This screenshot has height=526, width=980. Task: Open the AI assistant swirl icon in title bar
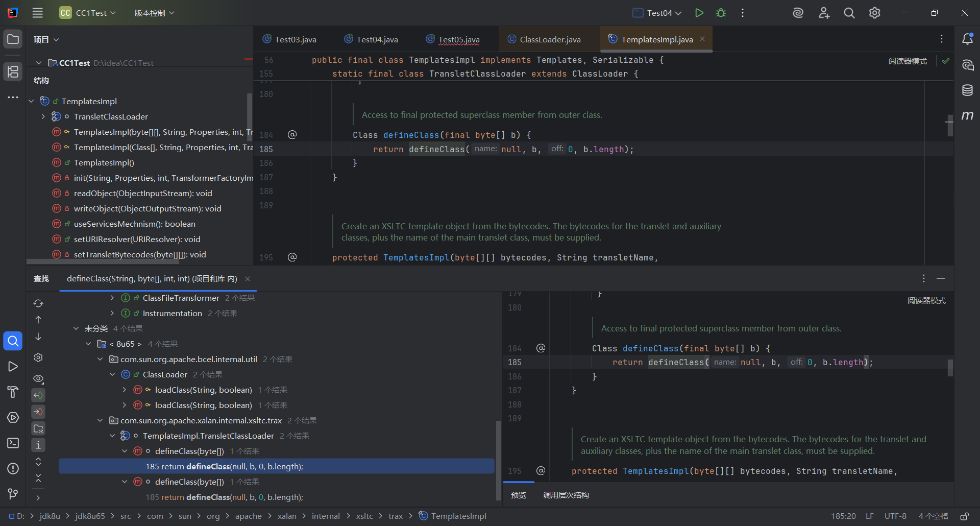coord(798,13)
